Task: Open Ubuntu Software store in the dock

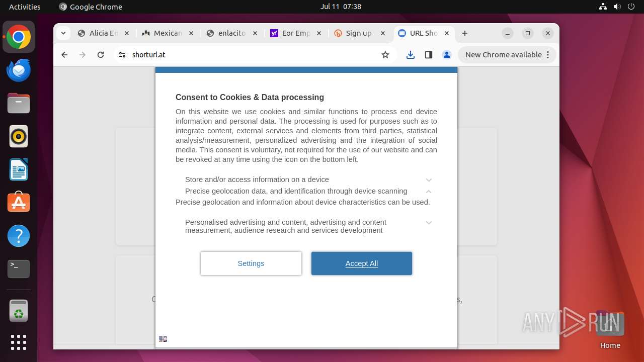Action: point(19,203)
